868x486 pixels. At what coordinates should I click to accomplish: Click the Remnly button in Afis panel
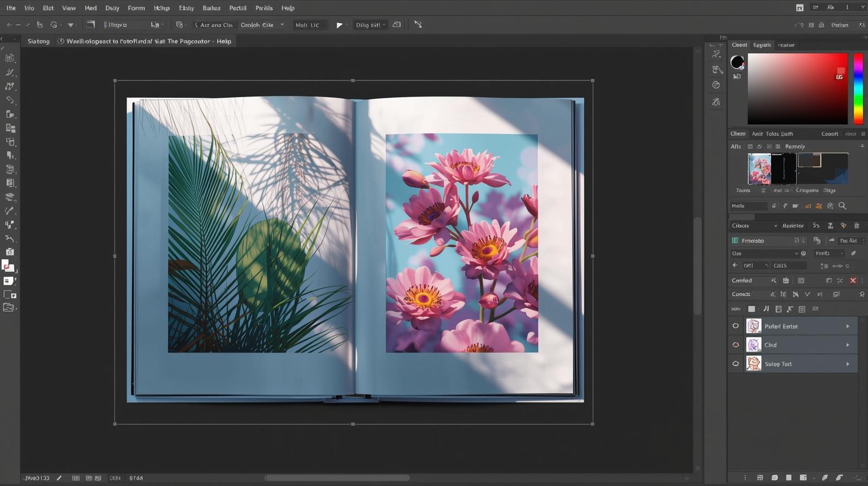(795, 146)
